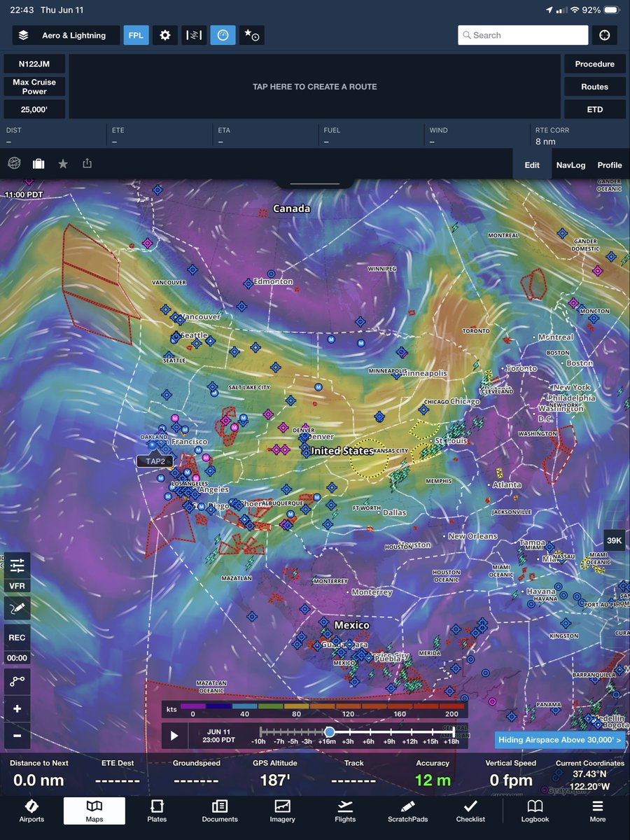Tap the Distance to Next readout

pos(40,773)
